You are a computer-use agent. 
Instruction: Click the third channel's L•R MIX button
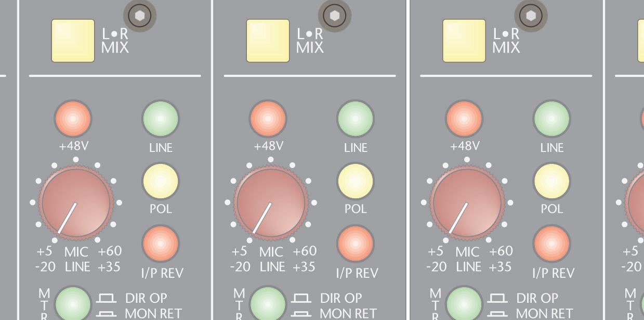click(x=464, y=41)
